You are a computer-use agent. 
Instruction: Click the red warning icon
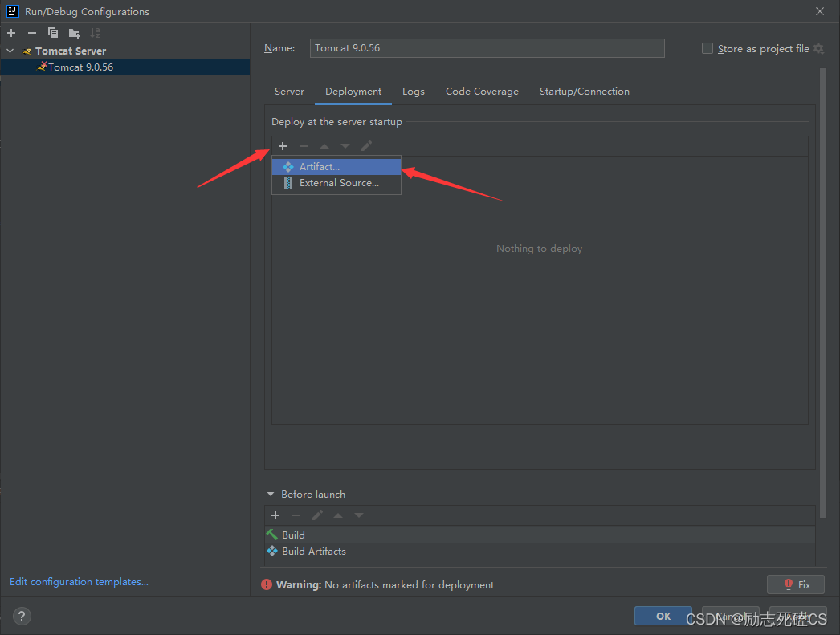[x=267, y=584]
